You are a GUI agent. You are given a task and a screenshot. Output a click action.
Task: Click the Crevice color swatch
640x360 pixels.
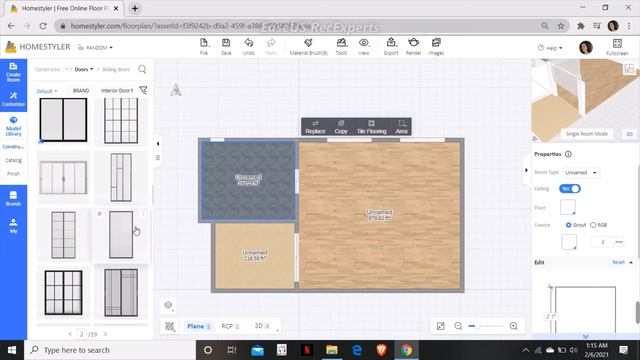[x=569, y=242]
